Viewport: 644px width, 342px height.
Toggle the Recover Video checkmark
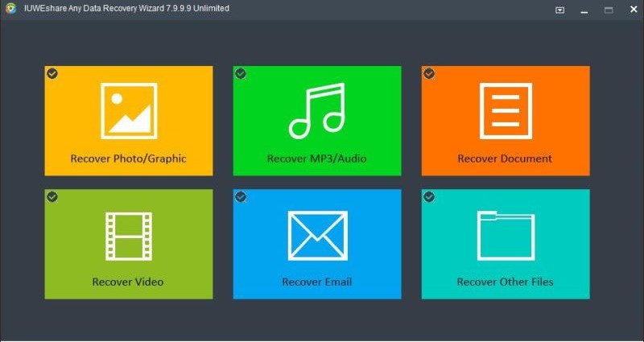pos(52,196)
